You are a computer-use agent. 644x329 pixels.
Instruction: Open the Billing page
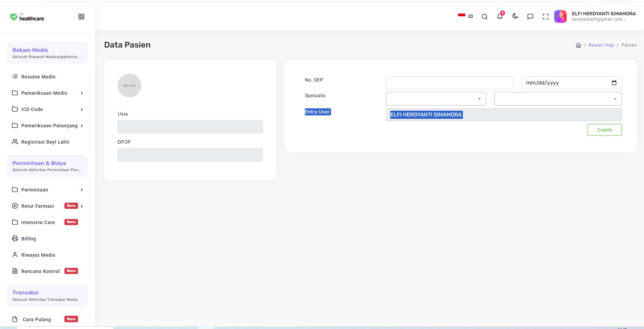tap(47, 239)
